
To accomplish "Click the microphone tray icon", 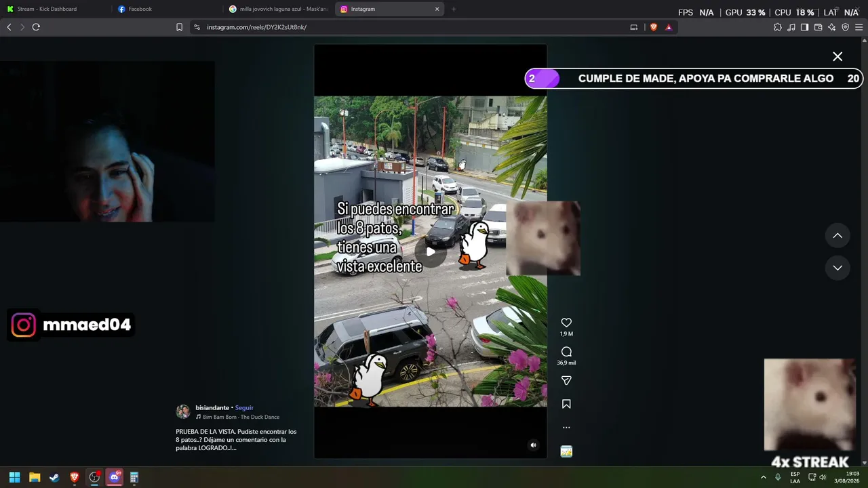I will pyautogui.click(x=778, y=477).
